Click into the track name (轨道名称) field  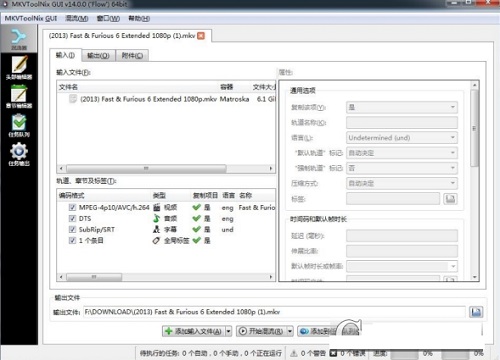(402, 122)
